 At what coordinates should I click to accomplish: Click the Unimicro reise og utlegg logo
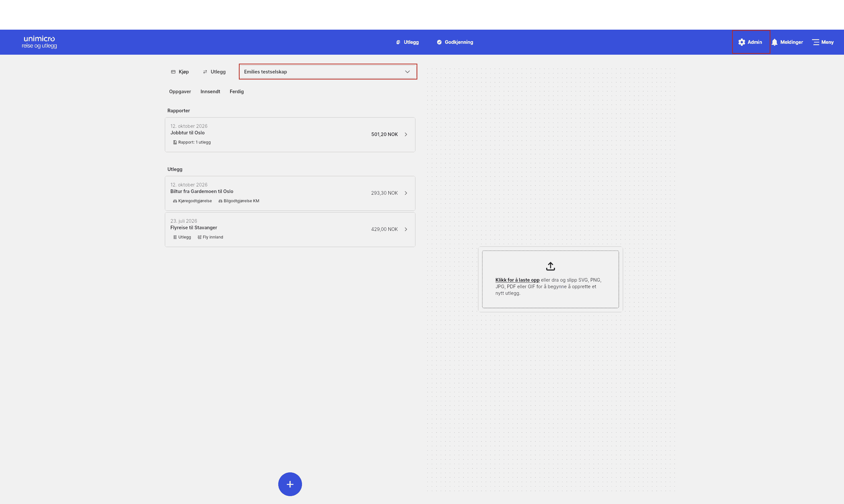39,42
